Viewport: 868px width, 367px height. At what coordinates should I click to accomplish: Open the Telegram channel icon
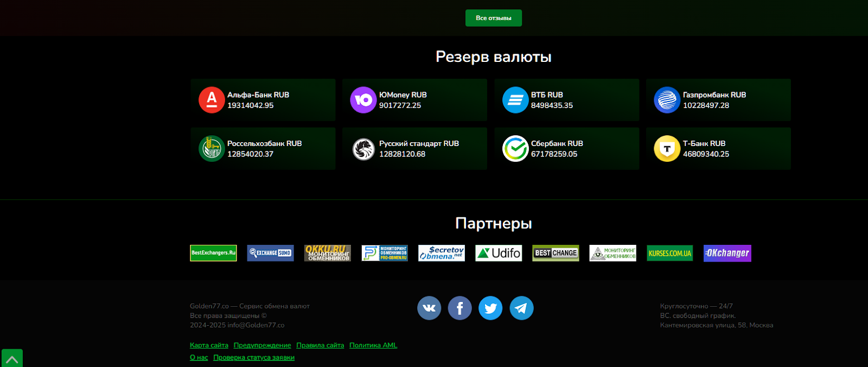point(521,308)
